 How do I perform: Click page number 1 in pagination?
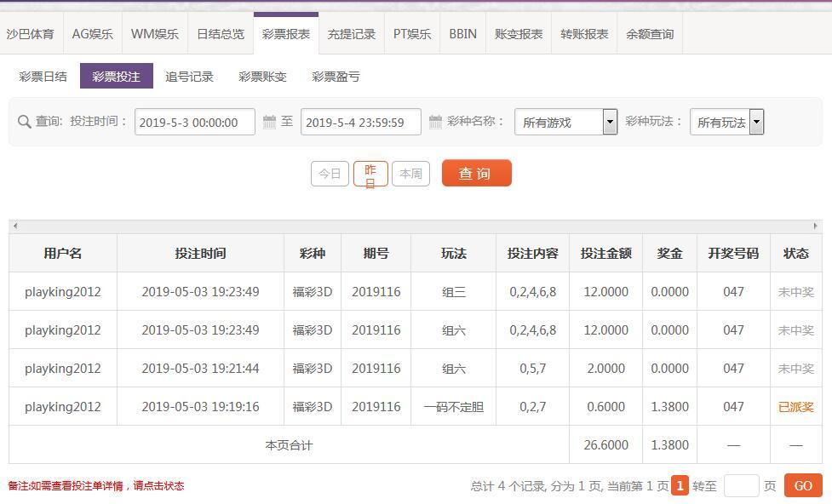coord(680,485)
